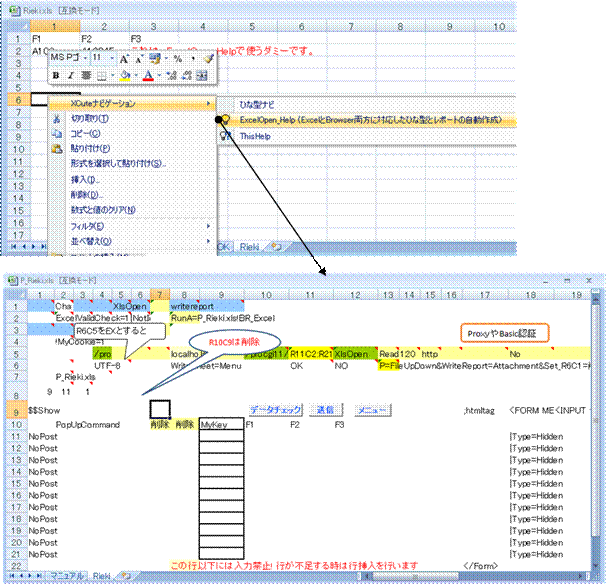606x584 pixels.
Task: Choose 数式と値のクリア(N)
Action: coord(132,210)
